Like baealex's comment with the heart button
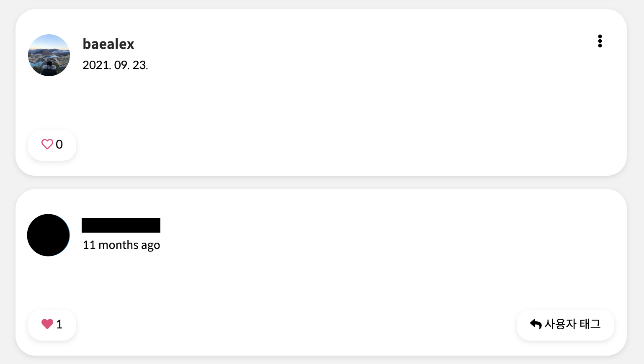The height and width of the screenshot is (364, 644). point(52,145)
